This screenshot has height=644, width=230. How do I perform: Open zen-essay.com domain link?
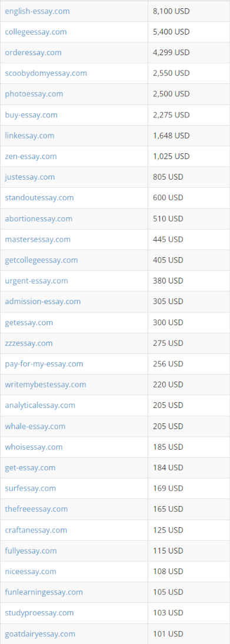(31, 156)
